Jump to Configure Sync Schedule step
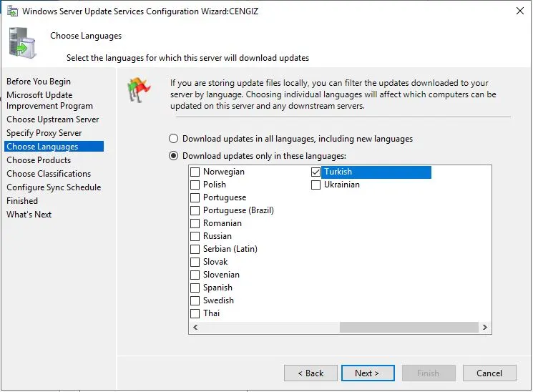 click(54, 187)
